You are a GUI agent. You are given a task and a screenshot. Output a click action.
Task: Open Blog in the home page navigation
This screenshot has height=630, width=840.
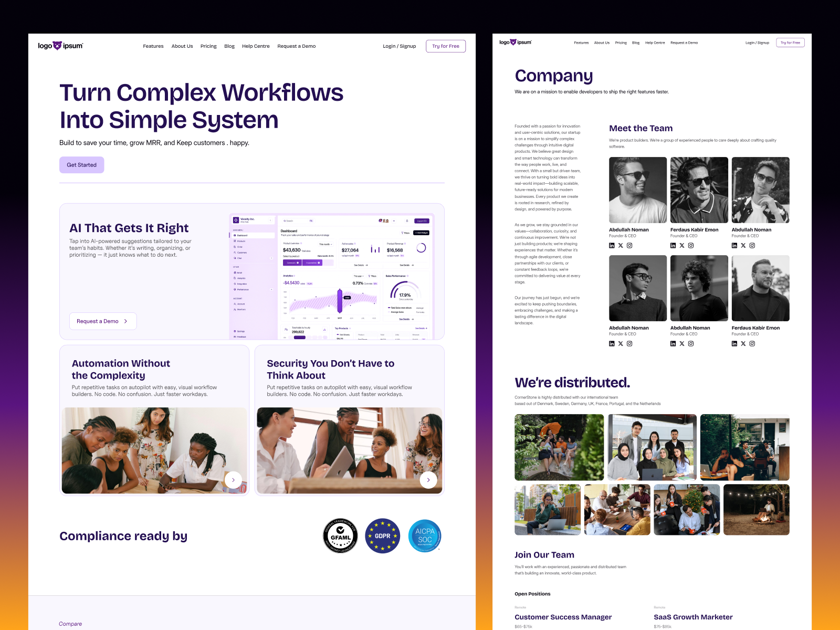229,46
